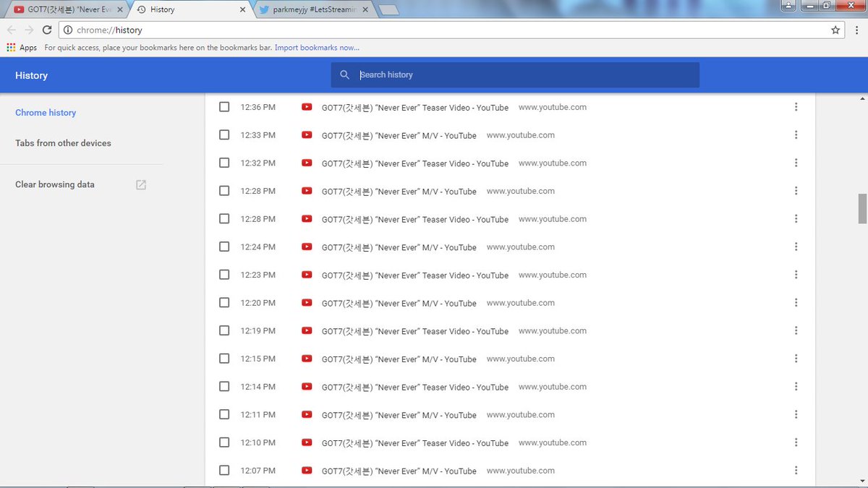
Task: Select Chrome history in the sidebar
Action: (x=46, y=113)
